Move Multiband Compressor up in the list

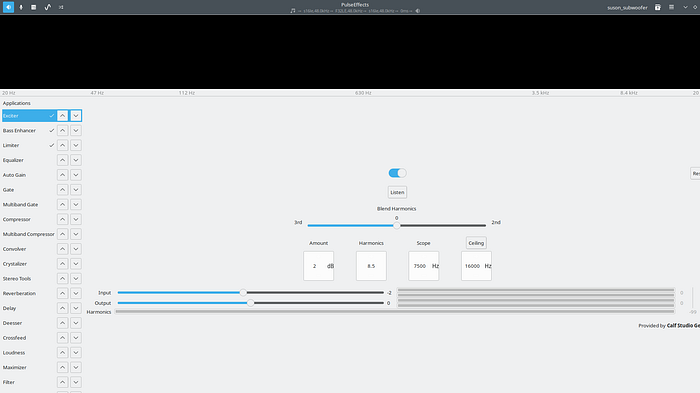pyautogui.click(x=62, y=234)
